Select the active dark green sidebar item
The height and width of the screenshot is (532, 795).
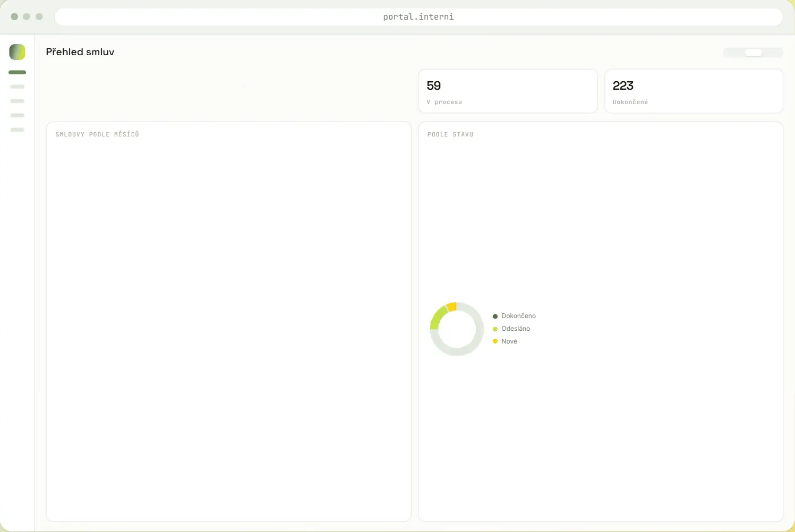point(17,72)
